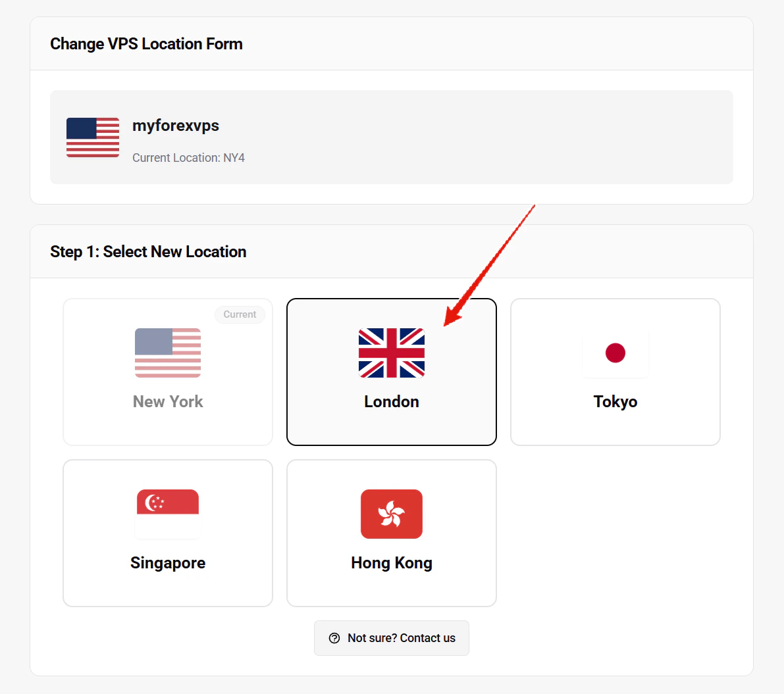Select Hong Kong as the new location

391,533
